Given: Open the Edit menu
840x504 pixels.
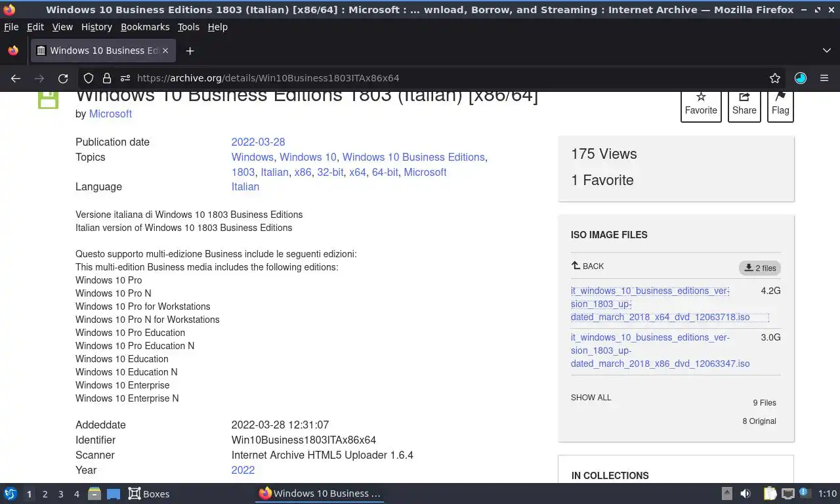Looking at the screenshot, I should point(35,27).
